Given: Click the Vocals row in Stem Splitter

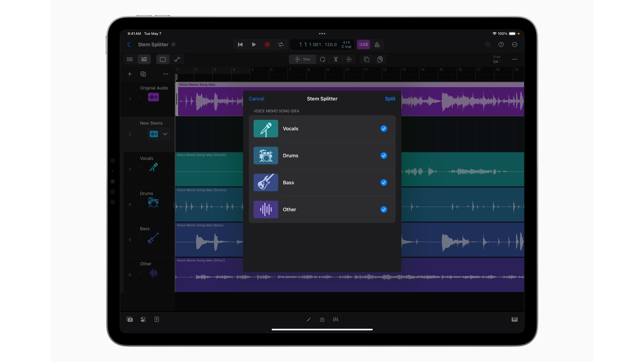Looking at the screenshot, I should click(x=322, y=129).
